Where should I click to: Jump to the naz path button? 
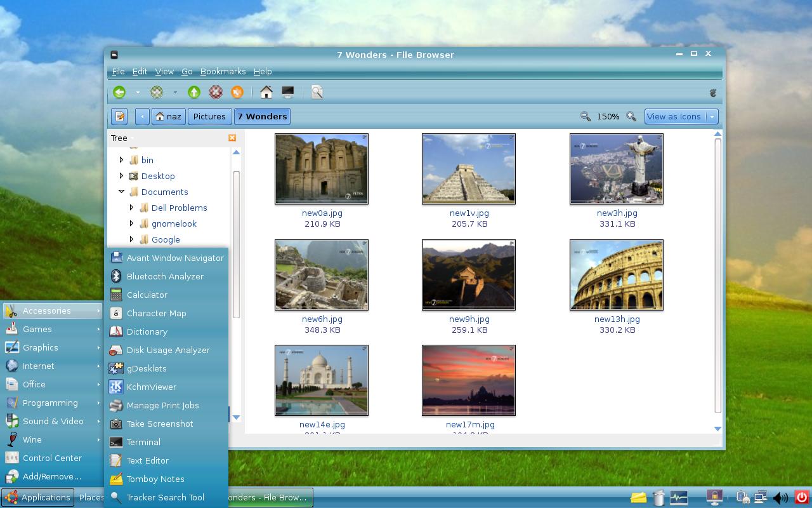169,116
